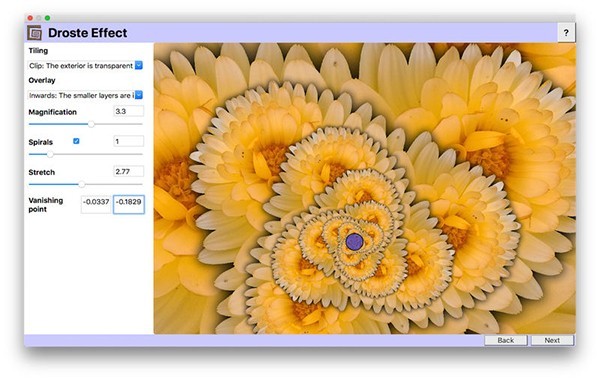This screenshot has width=600, height=380.
Task: Click the Magnification slider handle
Action: click(91, 124)
